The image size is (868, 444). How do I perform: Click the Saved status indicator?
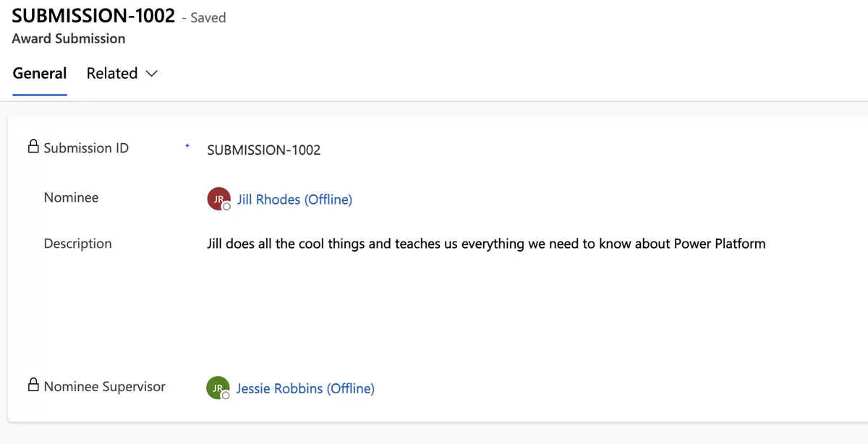coord(208,18)
